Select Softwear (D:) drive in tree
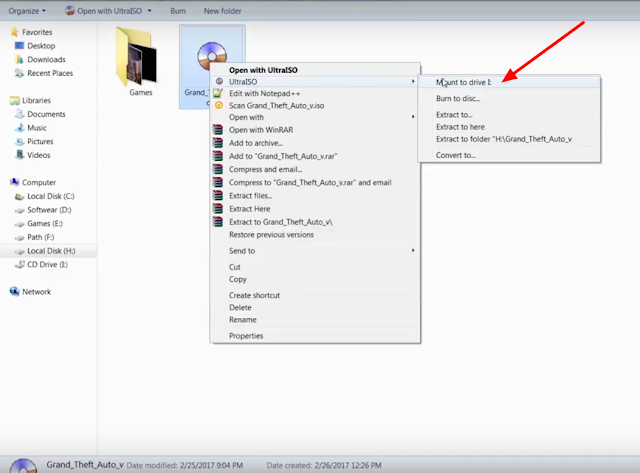The image size is (640, 473). pyautogui.click(x=49, y=210)
